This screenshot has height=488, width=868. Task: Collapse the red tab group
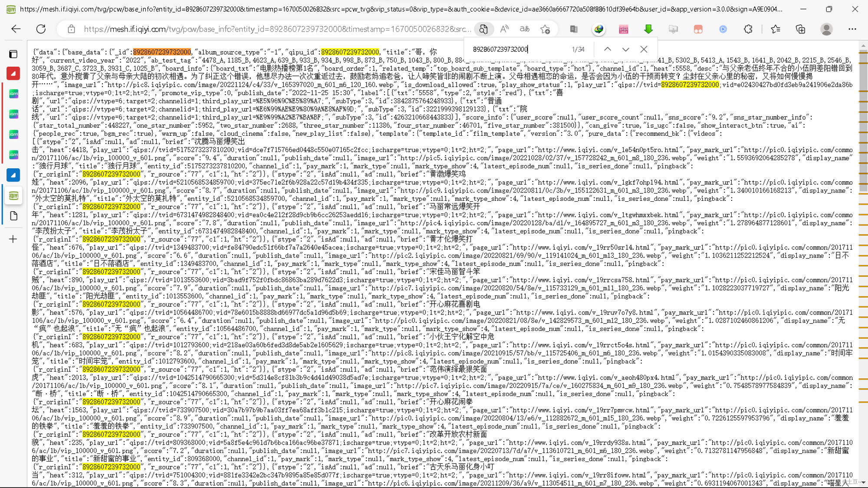pyautogui.click(x=13, y=73)
